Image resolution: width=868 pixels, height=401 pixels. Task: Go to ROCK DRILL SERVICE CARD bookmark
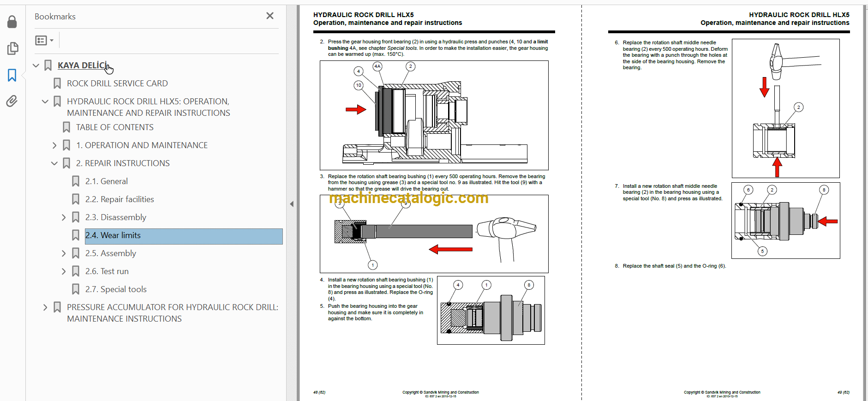[117, 84]
